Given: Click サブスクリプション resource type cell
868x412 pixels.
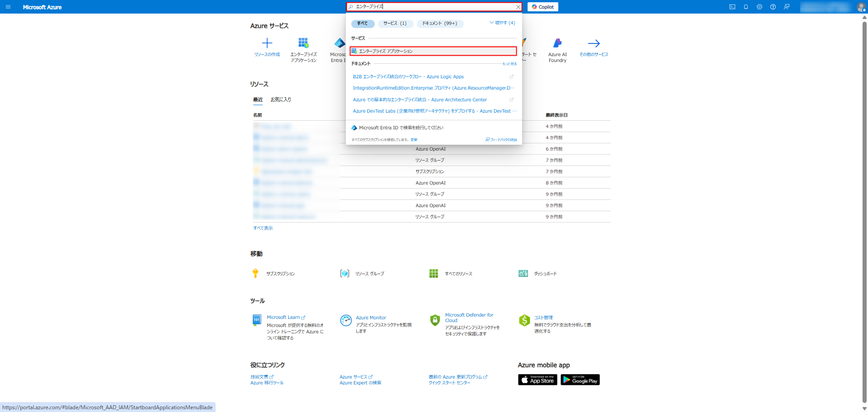Looking at the screenshot, I should click(x=430, y=172).
